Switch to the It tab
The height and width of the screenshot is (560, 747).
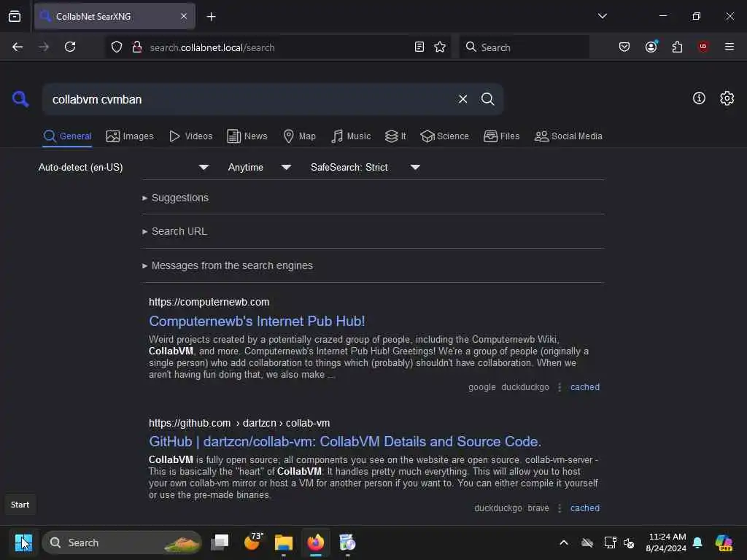395,136
